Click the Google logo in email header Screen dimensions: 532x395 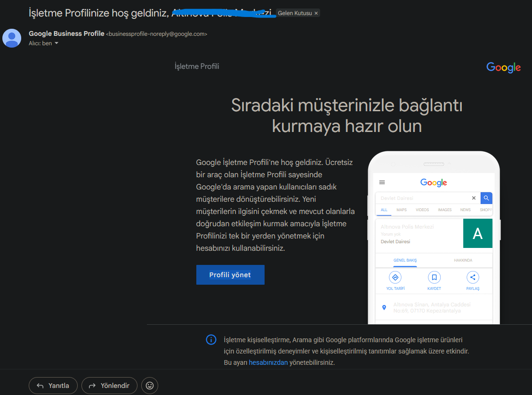click(503, 67)
